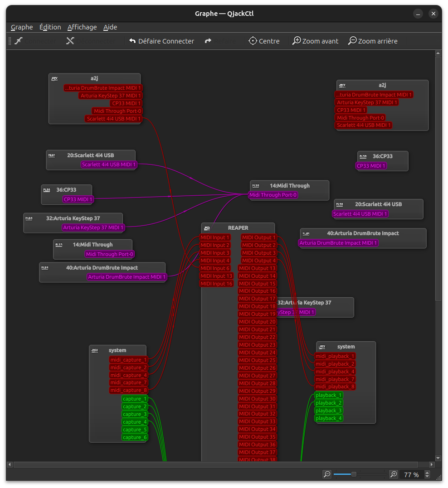The height and width of the screenshot is (488, 448).
Task: Click Zoom arrière magnifier button
Action: pyautogui.click(x=373, y=41)
